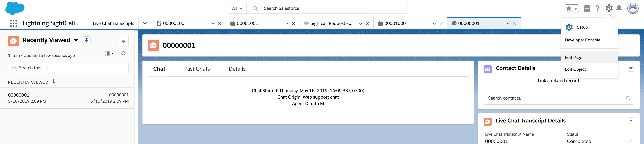The width and height of the screenshot is (644, 144).
Task: Click the Contact Details card icon
Action: click(x=488, y=69)
